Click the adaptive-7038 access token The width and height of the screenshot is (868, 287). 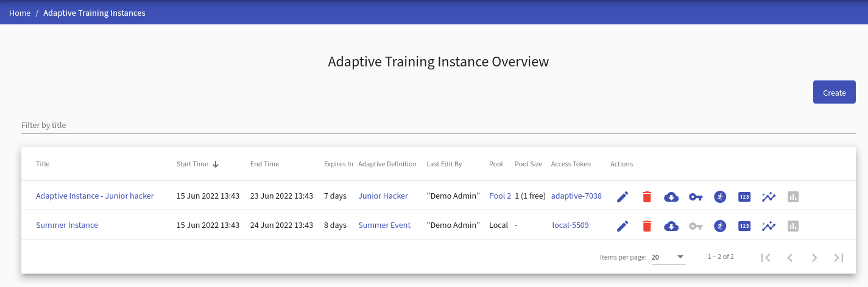(x=576, y=196)
